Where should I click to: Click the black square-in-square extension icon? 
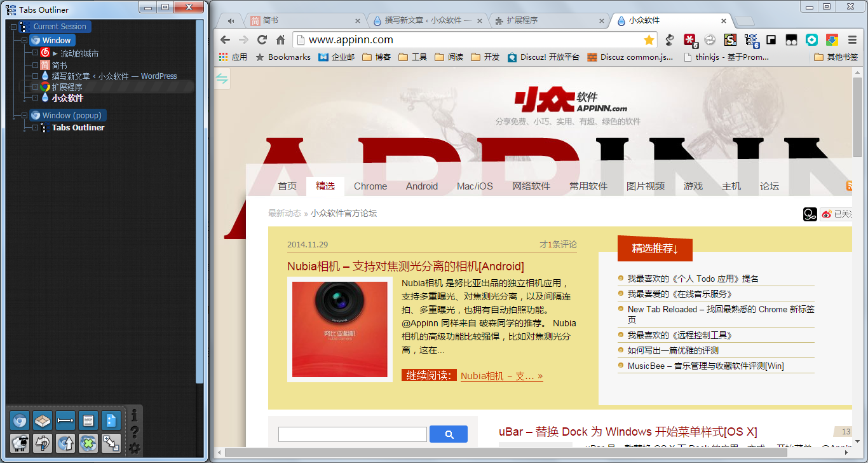(771, 39)
